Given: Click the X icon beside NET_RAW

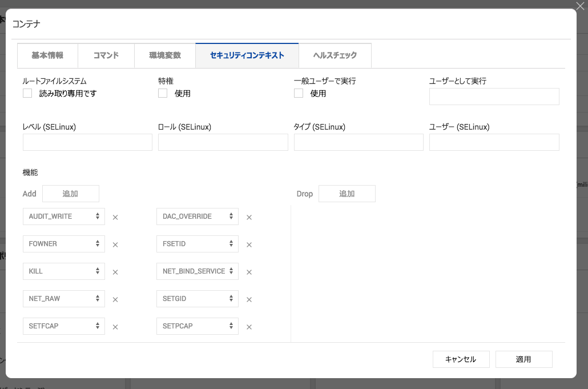Looking at the screenshot, I should pyautogui.click(x=115, y=299).
